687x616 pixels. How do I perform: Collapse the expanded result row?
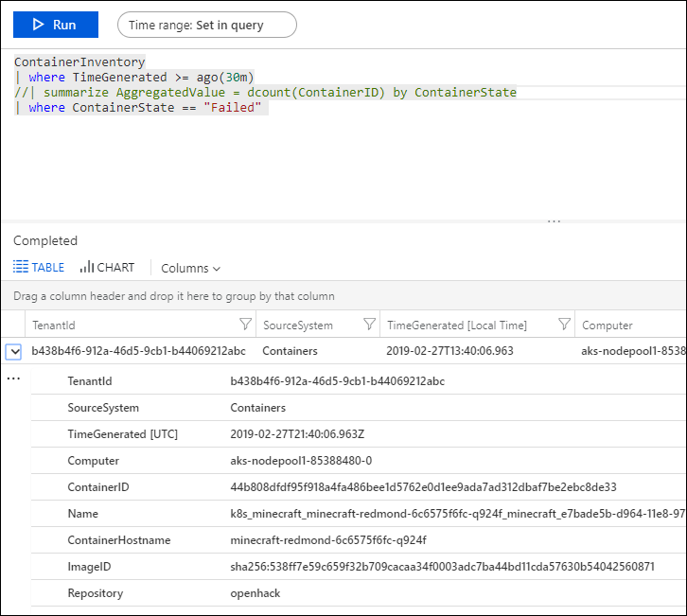point(13,351)
